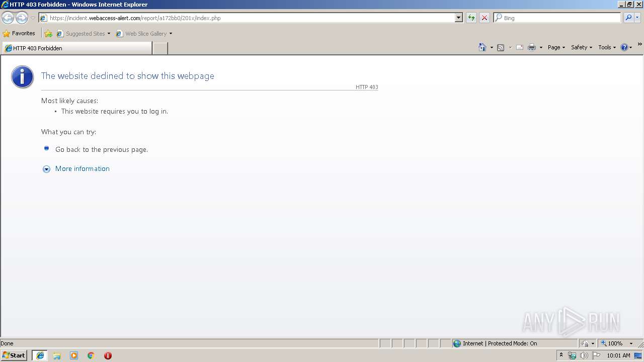This screenshot has height=362, width=644.
Task: Open search provider options dropdown
Action: [637, 18]
